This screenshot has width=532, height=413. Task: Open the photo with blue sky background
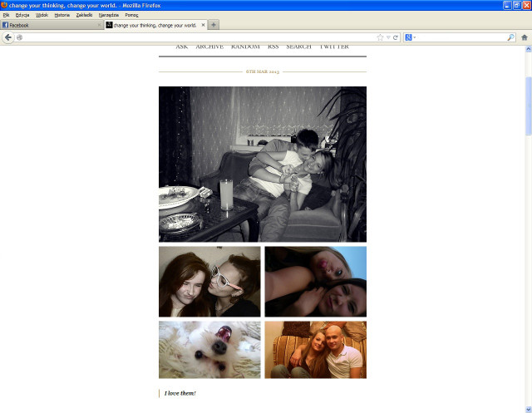[316, 282]
